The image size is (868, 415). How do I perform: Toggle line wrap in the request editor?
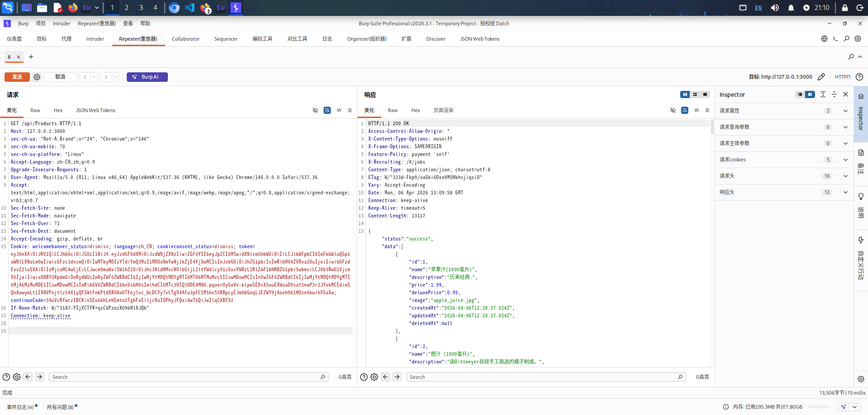pyautogui.click(x=327, y=110)
